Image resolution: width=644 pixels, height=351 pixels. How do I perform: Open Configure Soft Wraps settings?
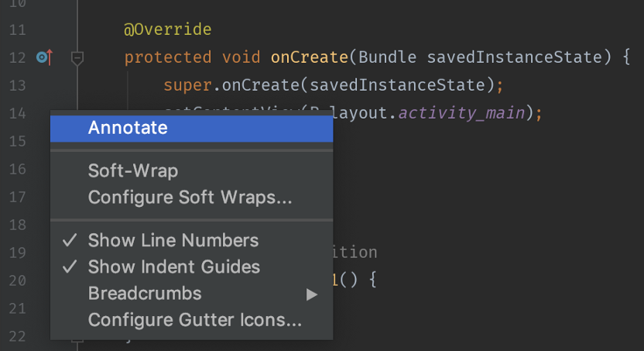click(x=190, y=198)
